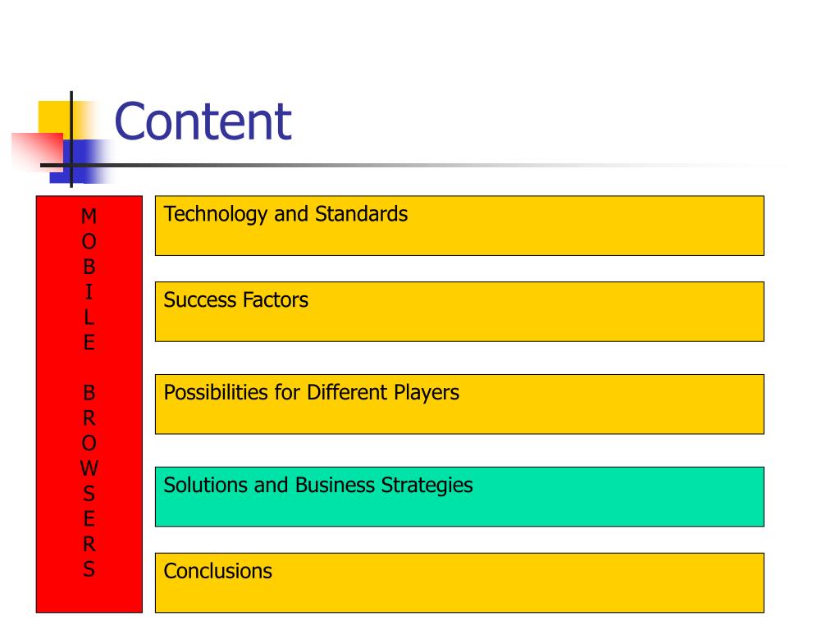Select the green Solutions and Business Strategies box
Screen dimensions: 840x630
pos(459,496)
